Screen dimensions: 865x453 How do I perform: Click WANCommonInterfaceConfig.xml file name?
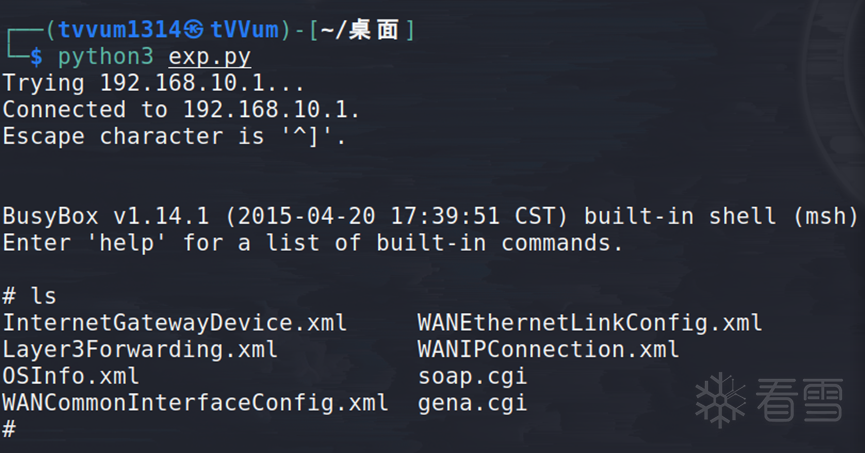(195, 403)
